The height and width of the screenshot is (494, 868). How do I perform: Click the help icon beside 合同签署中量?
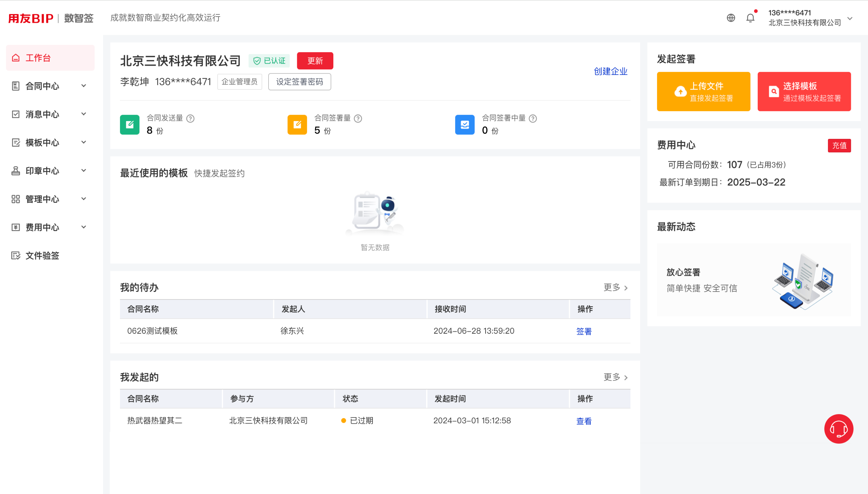pos(533,118)
